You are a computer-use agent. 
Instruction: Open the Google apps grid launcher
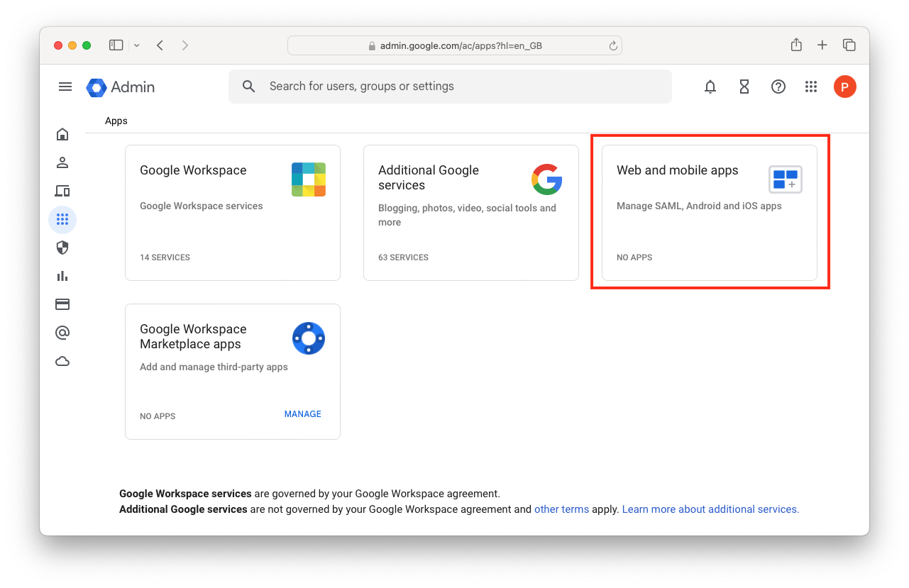pos(811,87)
